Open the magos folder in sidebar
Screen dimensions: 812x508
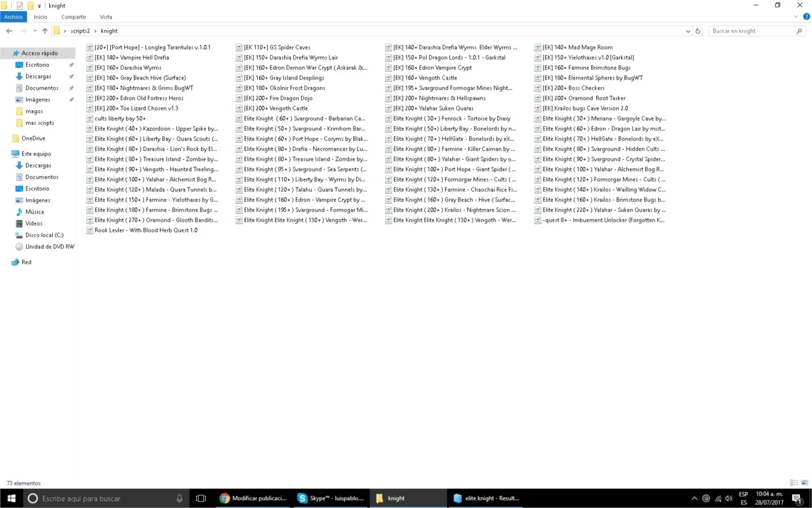(x=34, y=111)
